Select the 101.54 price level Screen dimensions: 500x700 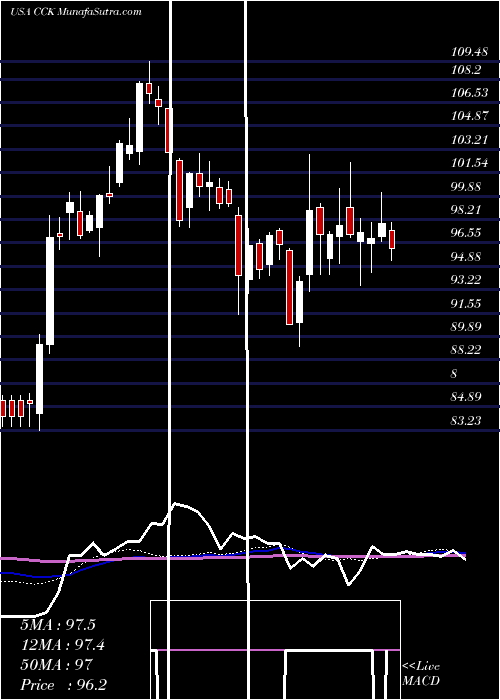coord(469,163)
